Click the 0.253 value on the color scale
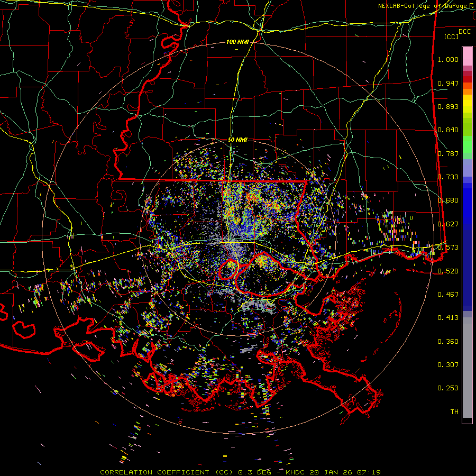 [448, 388]
